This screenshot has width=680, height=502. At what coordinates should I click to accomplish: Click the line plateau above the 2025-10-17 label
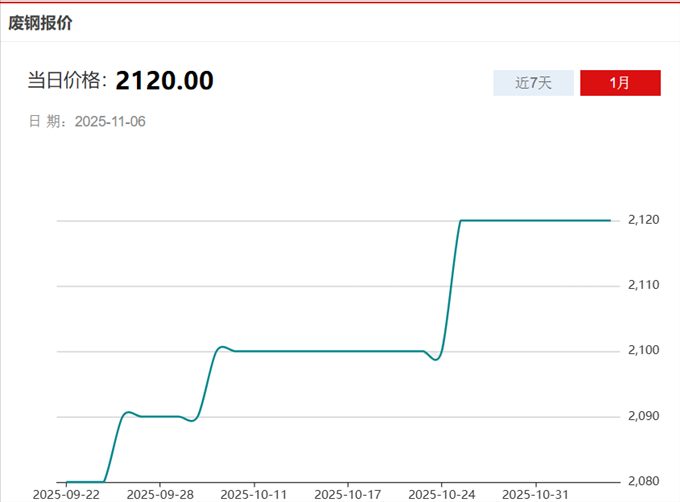[347, 351]
